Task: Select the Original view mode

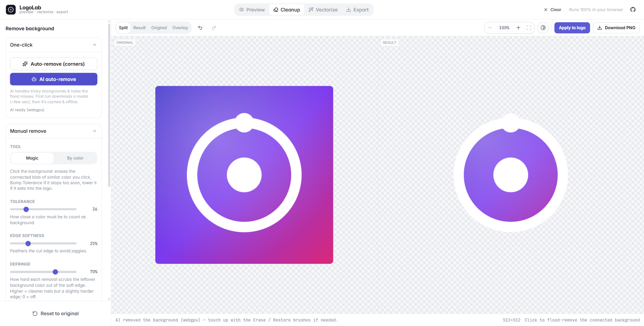Action: pos(159,28)
